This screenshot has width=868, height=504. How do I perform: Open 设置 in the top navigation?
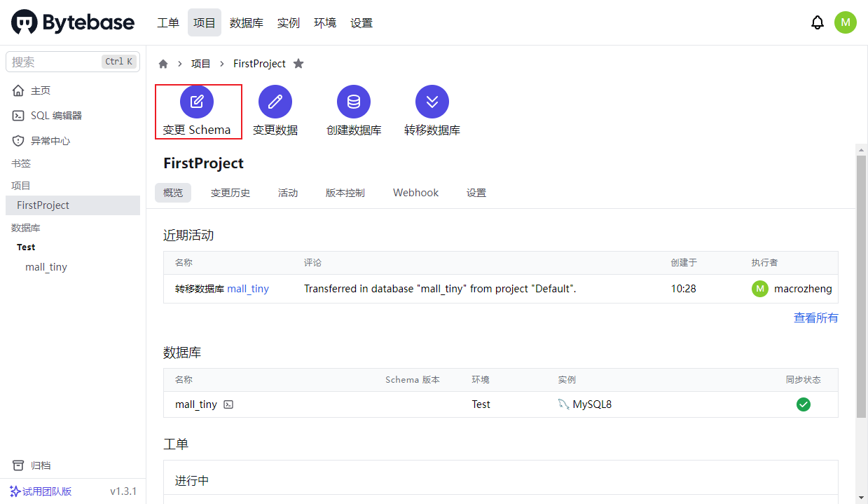(x=361, y=23)
